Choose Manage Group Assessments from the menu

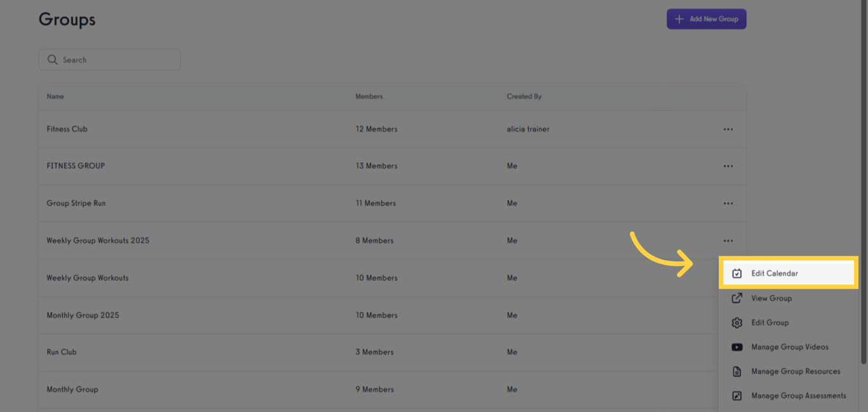[x=797, y=395]
